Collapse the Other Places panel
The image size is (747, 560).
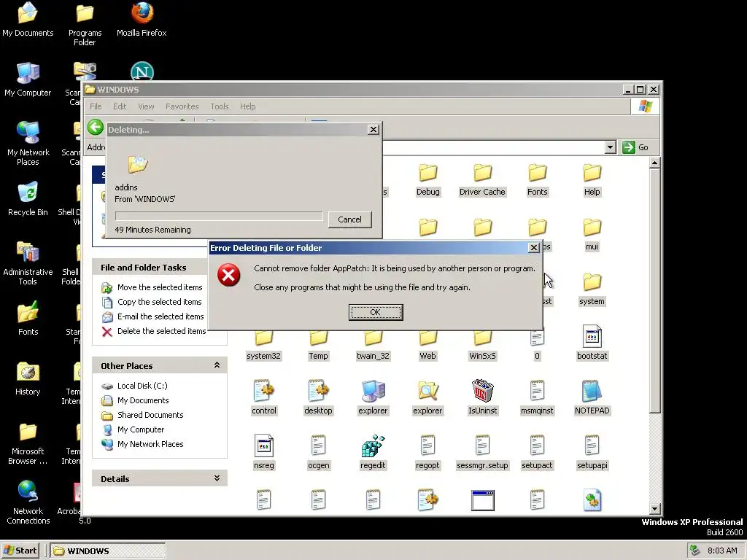pos(217,365)
